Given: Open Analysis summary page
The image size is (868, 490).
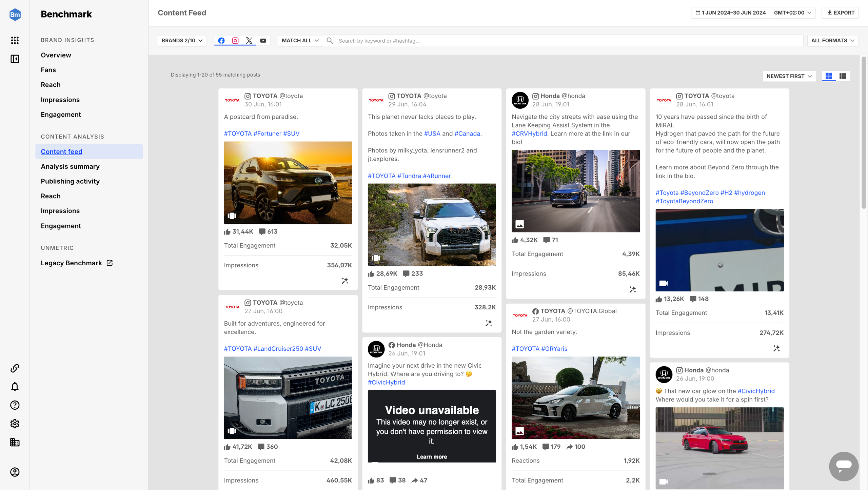Looking at the screenshot, I should pyautogui.click(x=70, y=166).
